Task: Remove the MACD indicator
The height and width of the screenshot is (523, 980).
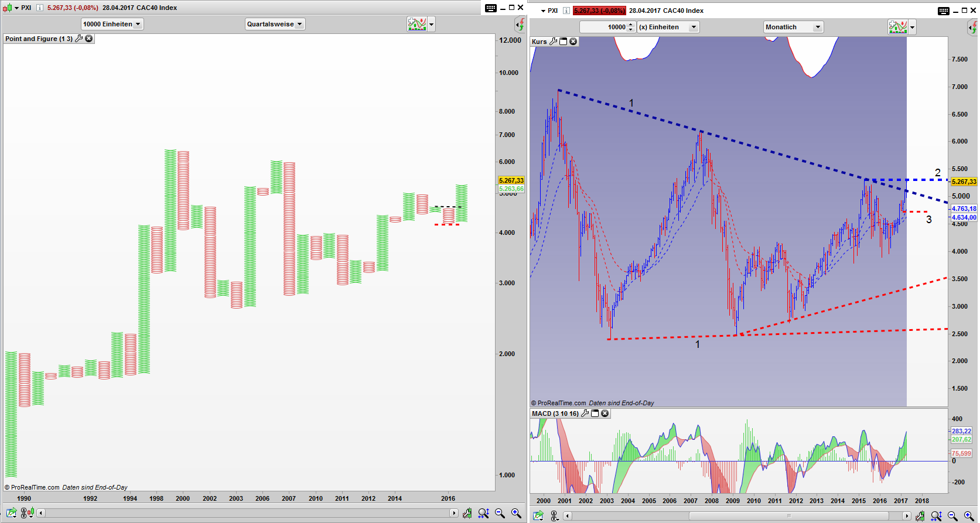Action: click(x=605, y=413)
